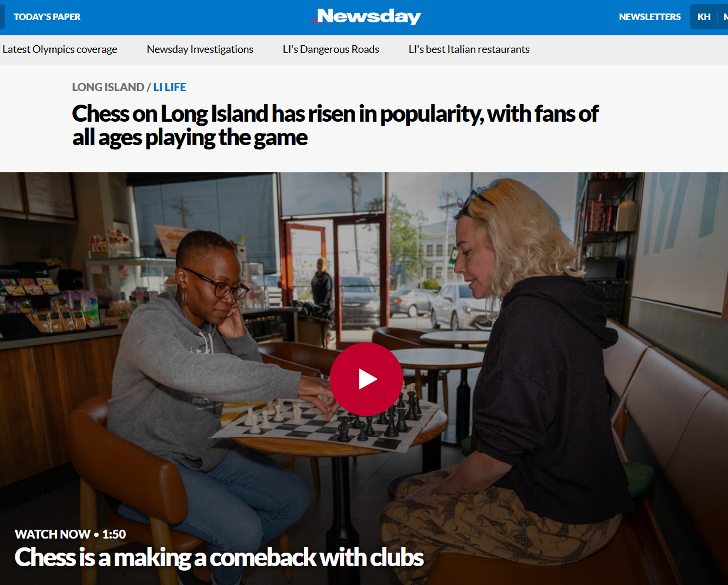Open Today's Paper
This screenshot has height=585, width=728.
coord(47,17)
